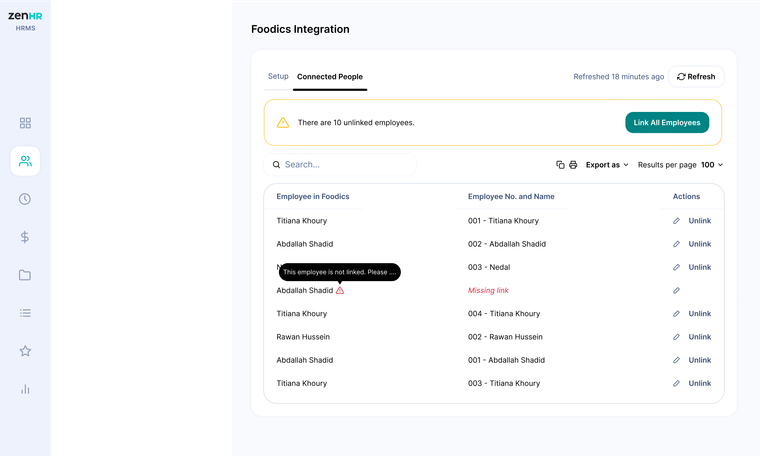This screenshot has width=760, height=456.
Task: Click 'There are 10 unlinked employees.' message
Action: 356,123
